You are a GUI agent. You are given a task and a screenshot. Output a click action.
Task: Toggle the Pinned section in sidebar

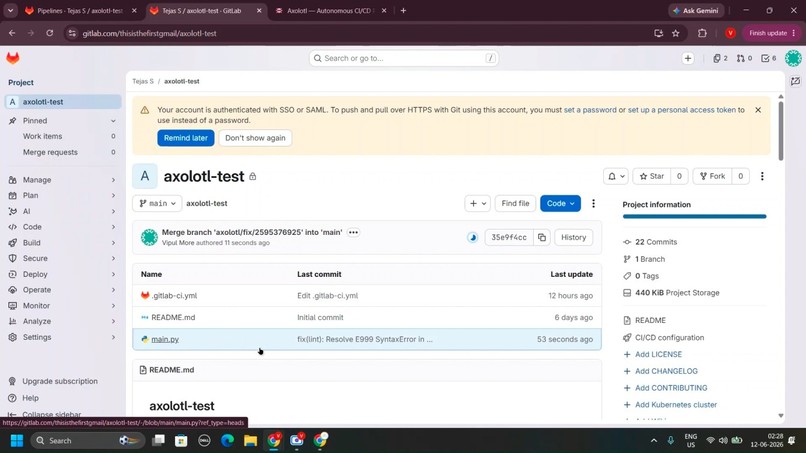(x=63, y=121)
